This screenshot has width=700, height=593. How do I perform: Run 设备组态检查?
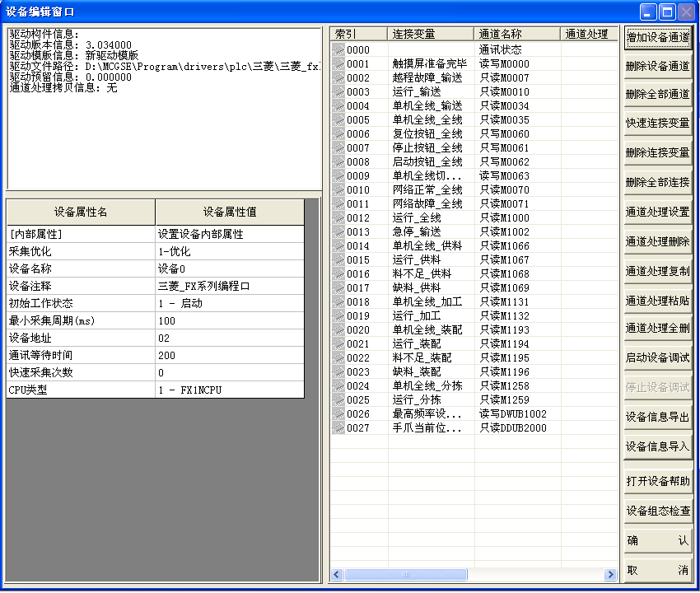coord(659,510)
